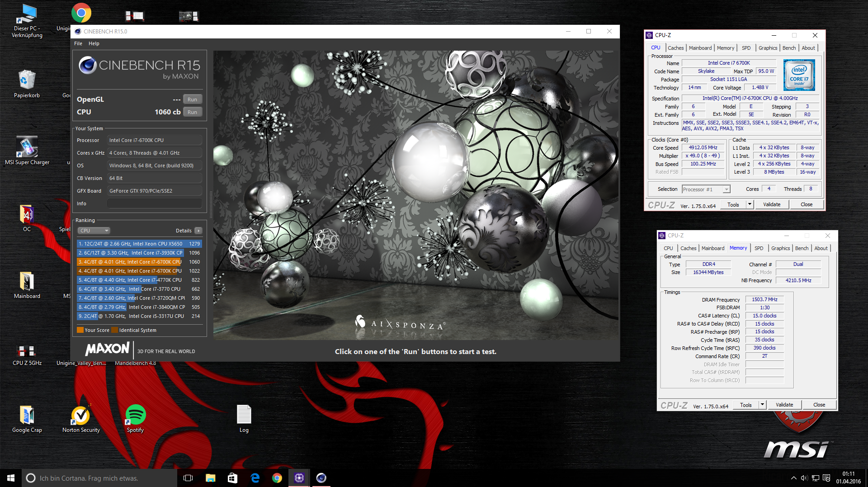Viewport: 868px width, 487px height.
Task: Click Cinebench title bar app icon
Action: [78, 32]
